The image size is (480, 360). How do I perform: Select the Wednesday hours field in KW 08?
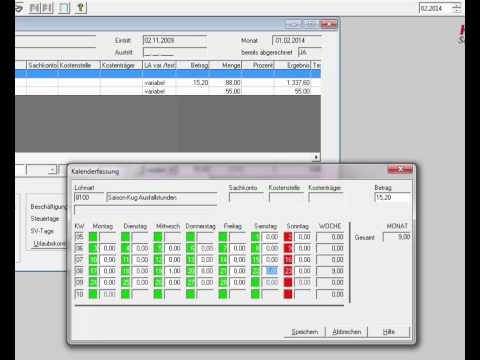pyautogui.click(x=173, y=271)
